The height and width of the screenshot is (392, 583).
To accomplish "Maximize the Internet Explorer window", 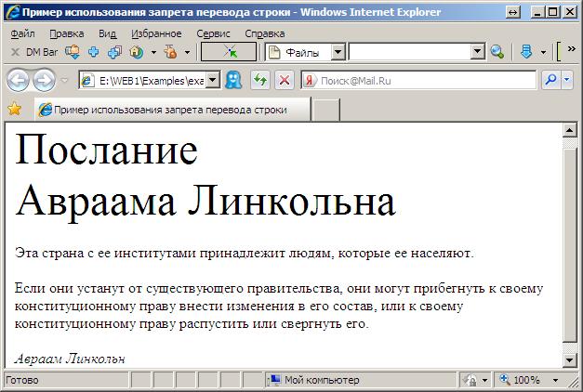I will click(553, 12).
